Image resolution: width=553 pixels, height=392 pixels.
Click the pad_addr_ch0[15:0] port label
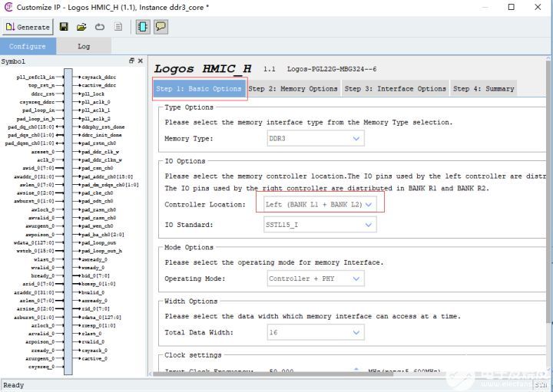[x=108, y=176]
